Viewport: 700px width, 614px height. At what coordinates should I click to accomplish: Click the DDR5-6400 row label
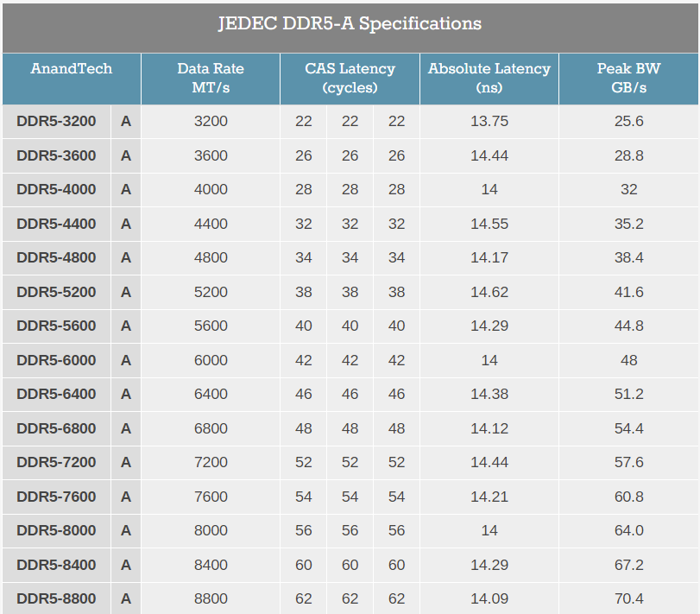[54, 394]
